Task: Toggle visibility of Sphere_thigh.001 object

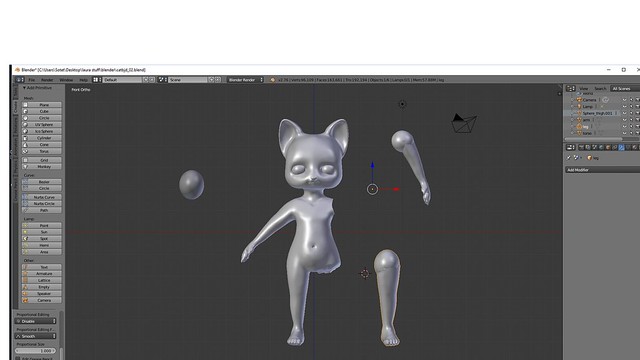Action: pos(624,113)
